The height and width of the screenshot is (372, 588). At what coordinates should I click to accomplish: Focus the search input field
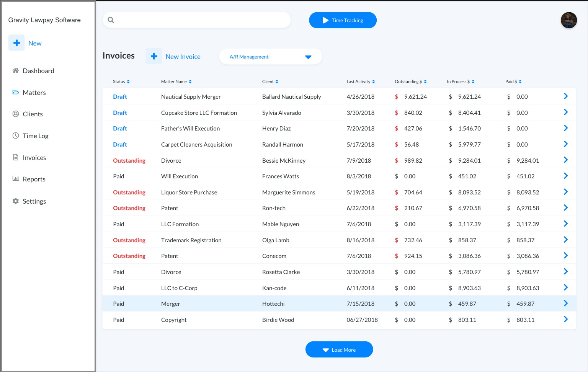click(201, 20)
